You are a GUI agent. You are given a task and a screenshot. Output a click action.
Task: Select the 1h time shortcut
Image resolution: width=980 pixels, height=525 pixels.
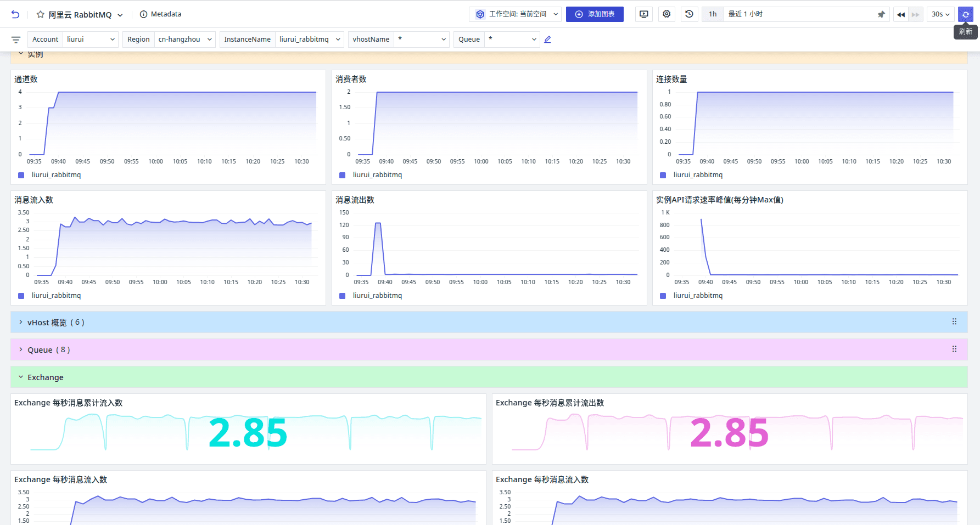(713, 14)
